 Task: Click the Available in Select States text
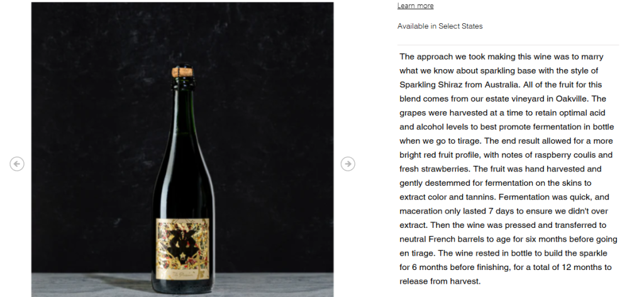[440, 26]
